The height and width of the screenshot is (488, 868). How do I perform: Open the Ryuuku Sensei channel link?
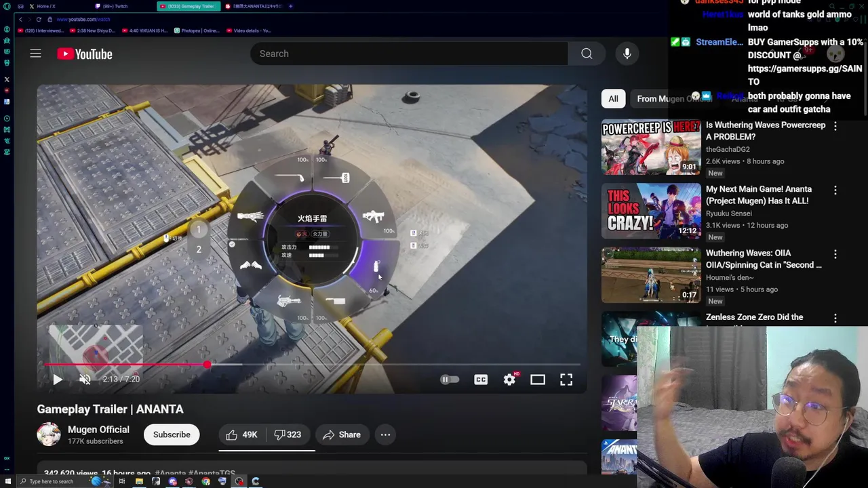(728, 213)
